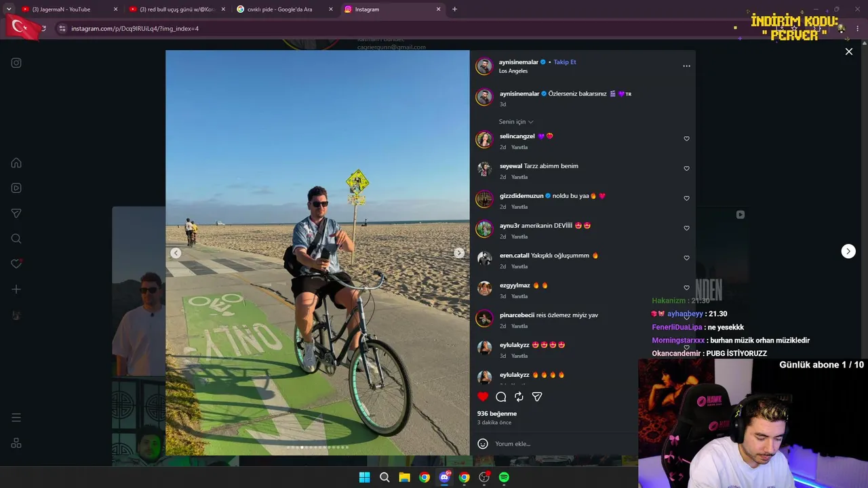Unlike the post with the red heart
Image resolution: width=868 pixels, height=488 pixels.
point(483,396)
